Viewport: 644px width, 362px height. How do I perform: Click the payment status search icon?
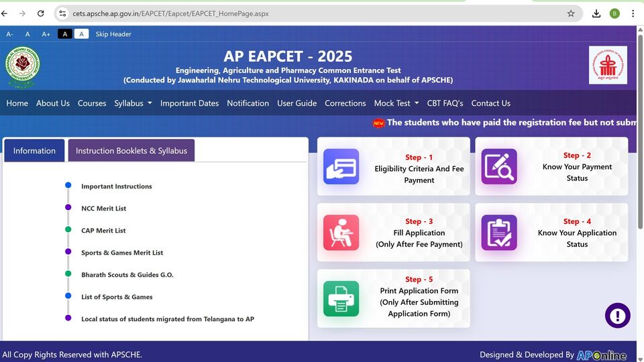(x=499, y=166)
